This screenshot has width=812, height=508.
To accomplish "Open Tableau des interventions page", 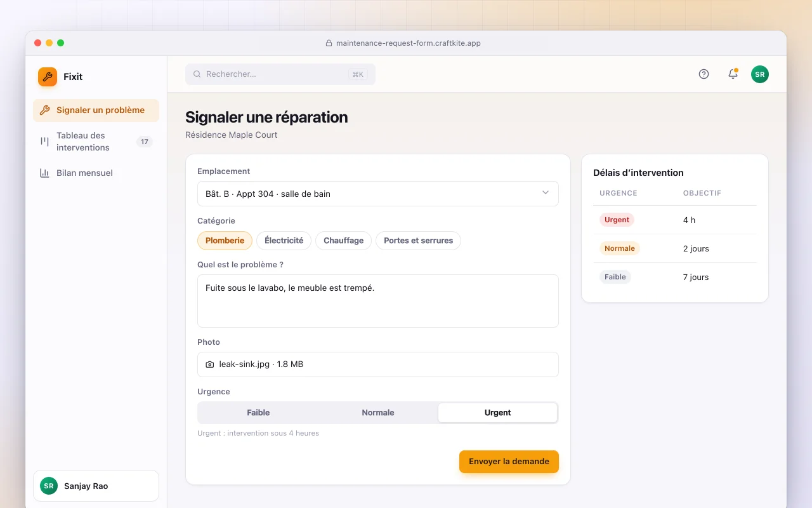I will pos(96,142).
